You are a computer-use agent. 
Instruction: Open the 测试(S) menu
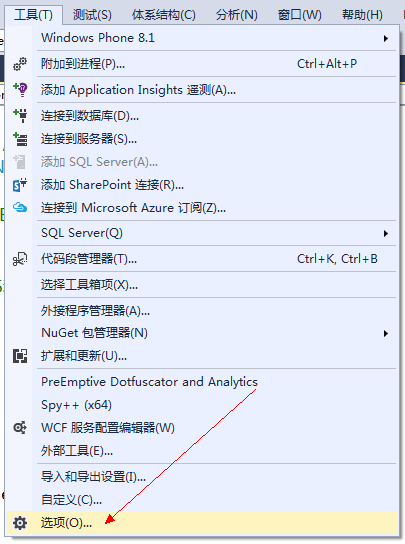[x=92, y=15]
